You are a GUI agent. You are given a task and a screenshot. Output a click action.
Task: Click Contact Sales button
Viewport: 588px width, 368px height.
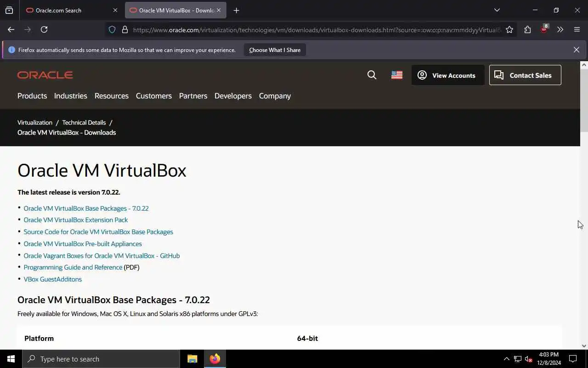pyautogui.click(x=525, y=75)
